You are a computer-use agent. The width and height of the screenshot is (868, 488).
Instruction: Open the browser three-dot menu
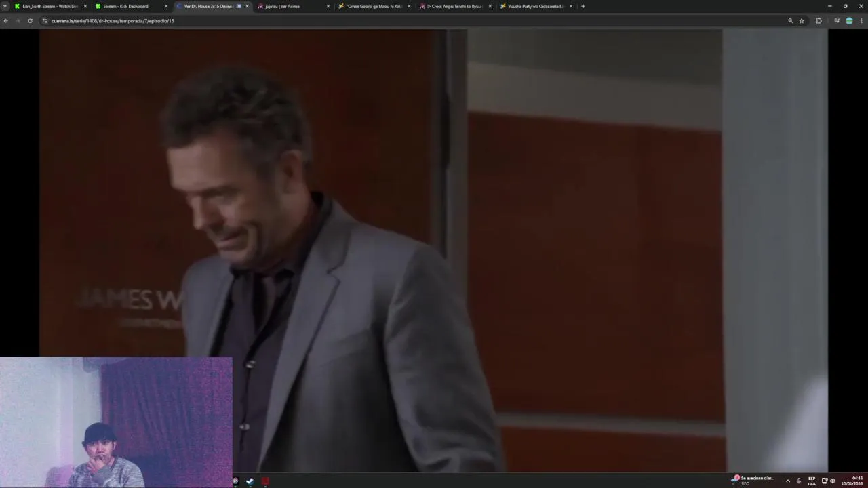click(x=861, y=21)
